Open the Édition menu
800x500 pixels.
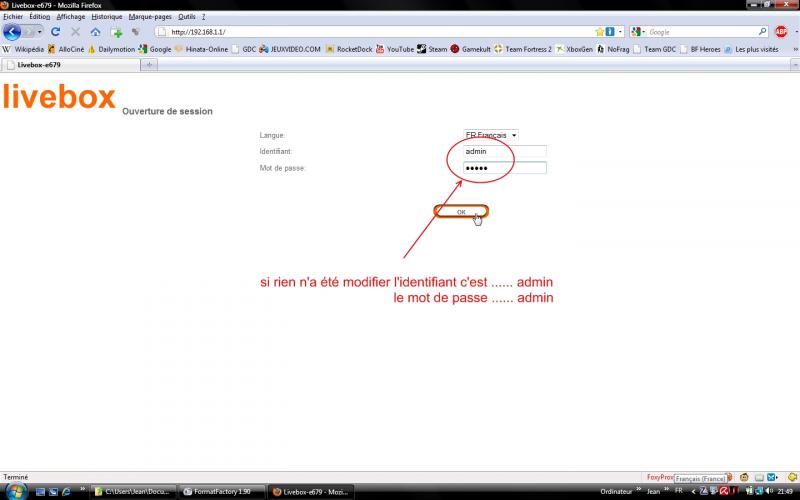tap(40, 17)
